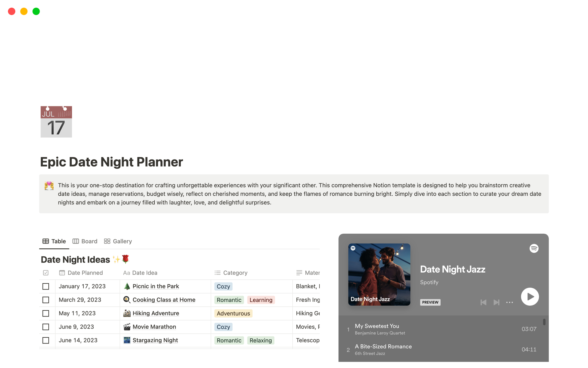Click the Date Night Jazz album thumbnail image
This screenshot has width=588, height=368.
378,274
